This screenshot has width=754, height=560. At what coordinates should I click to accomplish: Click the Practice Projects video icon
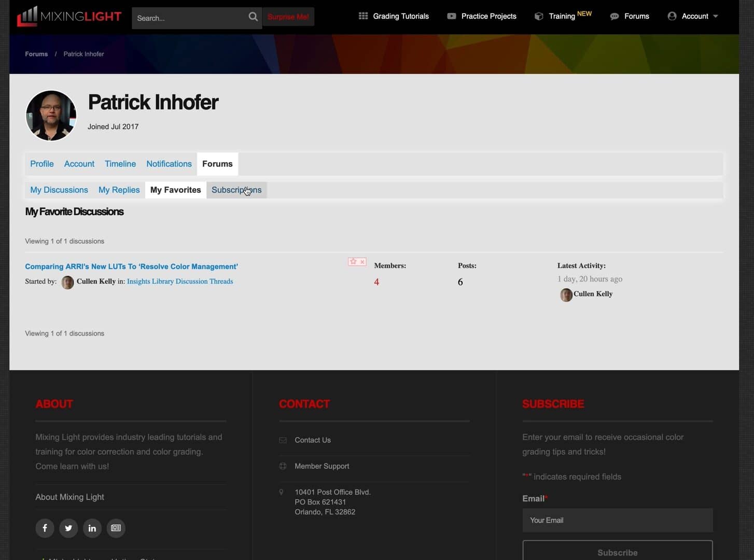coord(452,16)
